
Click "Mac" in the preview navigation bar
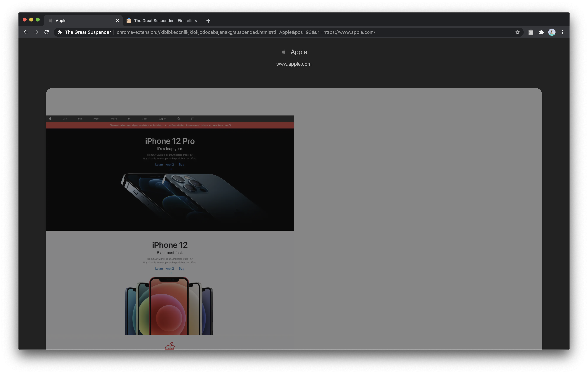64,119
